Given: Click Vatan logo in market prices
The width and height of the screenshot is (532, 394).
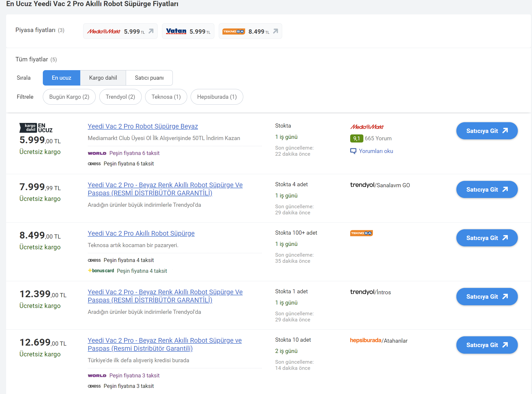Looking at the screenshot, I should [x=176, y=31].
